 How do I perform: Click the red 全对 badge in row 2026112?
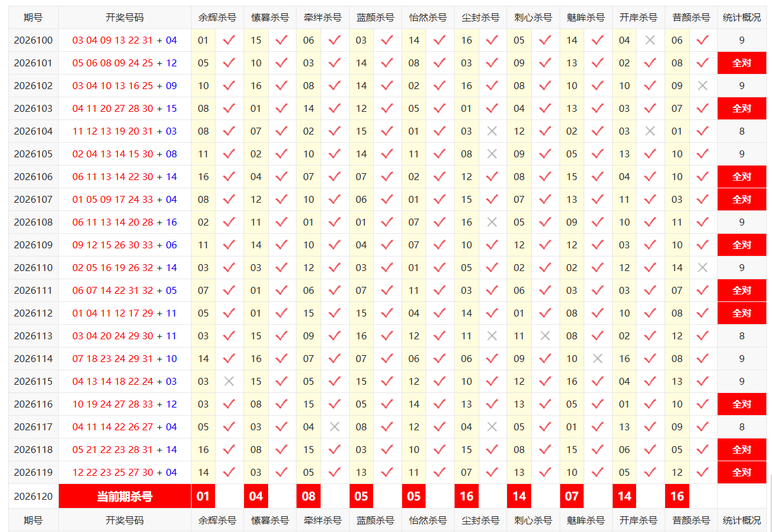(x=742, y=313)
